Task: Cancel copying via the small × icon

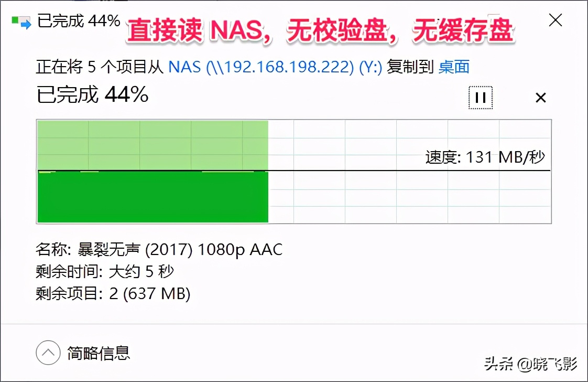Action: click(540, 98)
